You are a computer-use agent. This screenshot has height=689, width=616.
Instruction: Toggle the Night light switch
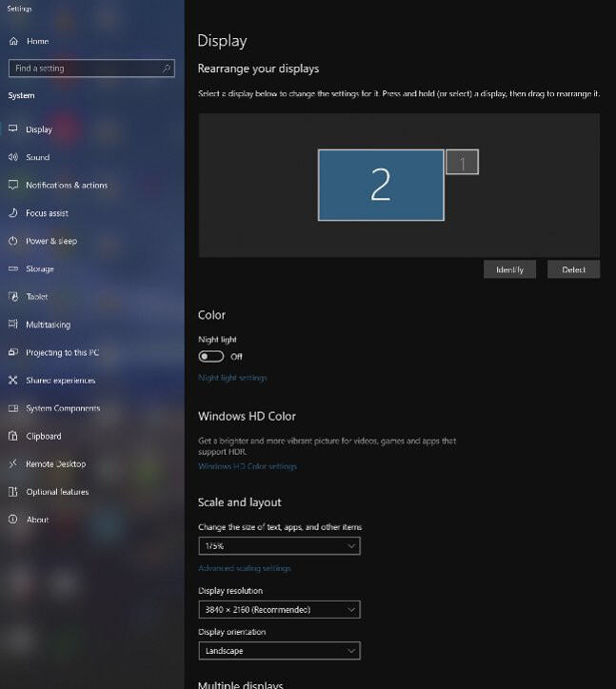211,357
